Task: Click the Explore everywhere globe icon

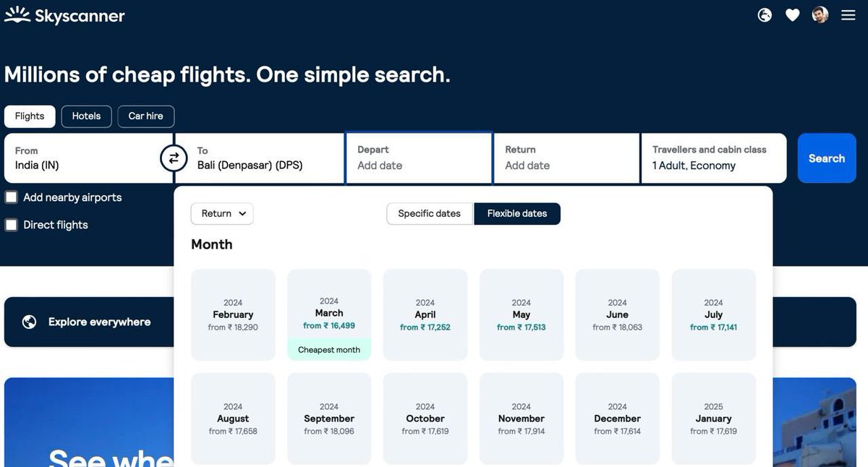Action: 30,322
